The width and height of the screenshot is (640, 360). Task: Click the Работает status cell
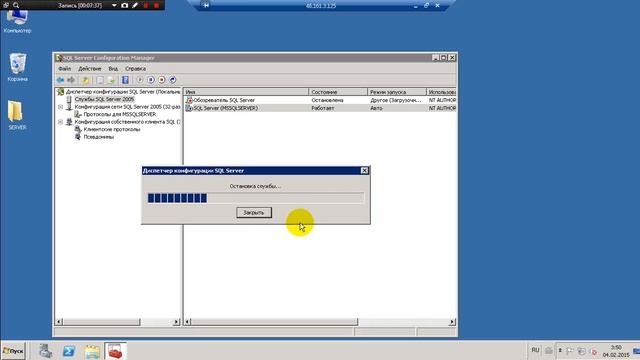322,108
